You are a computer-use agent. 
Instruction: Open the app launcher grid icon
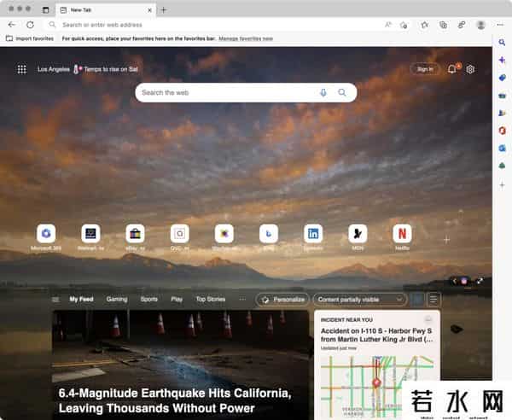click(22, 69)
